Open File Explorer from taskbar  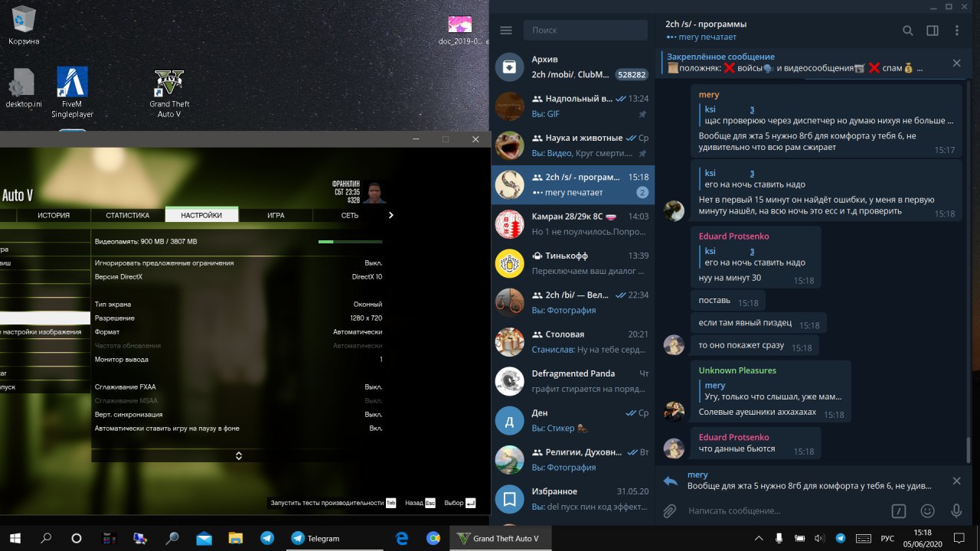point(235,538)
